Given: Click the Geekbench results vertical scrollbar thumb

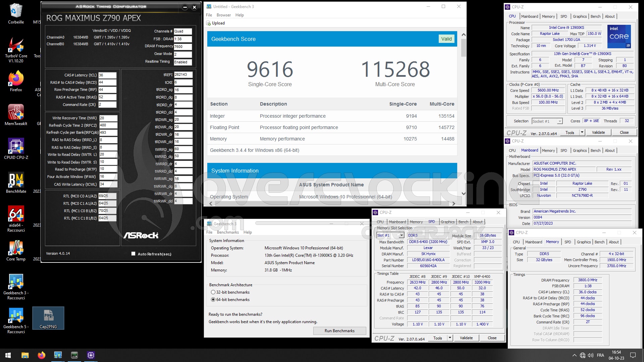Looking at the screenshot, I should (x=464, y=48).
